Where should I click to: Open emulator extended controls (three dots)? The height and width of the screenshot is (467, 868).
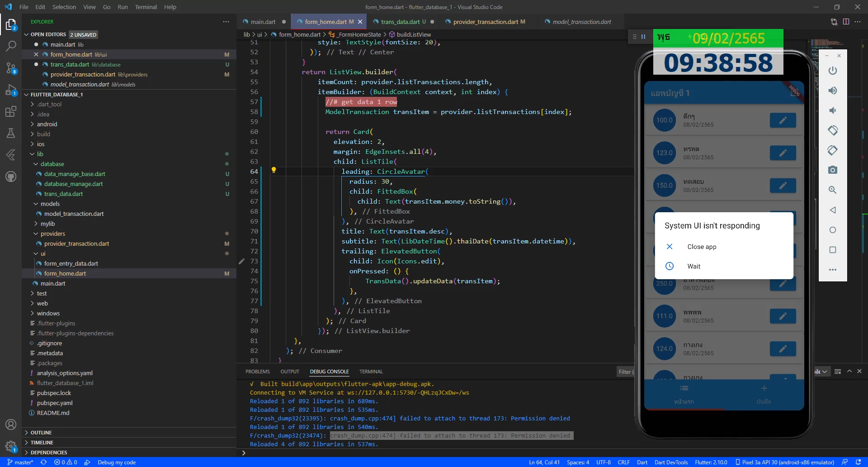[x=832, y=270]
